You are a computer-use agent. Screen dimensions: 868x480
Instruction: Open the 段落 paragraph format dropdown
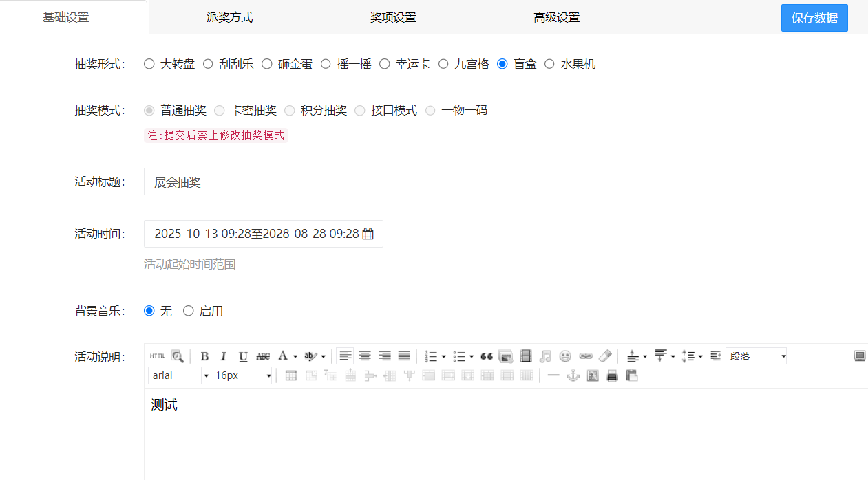click(x=783, y=356)
